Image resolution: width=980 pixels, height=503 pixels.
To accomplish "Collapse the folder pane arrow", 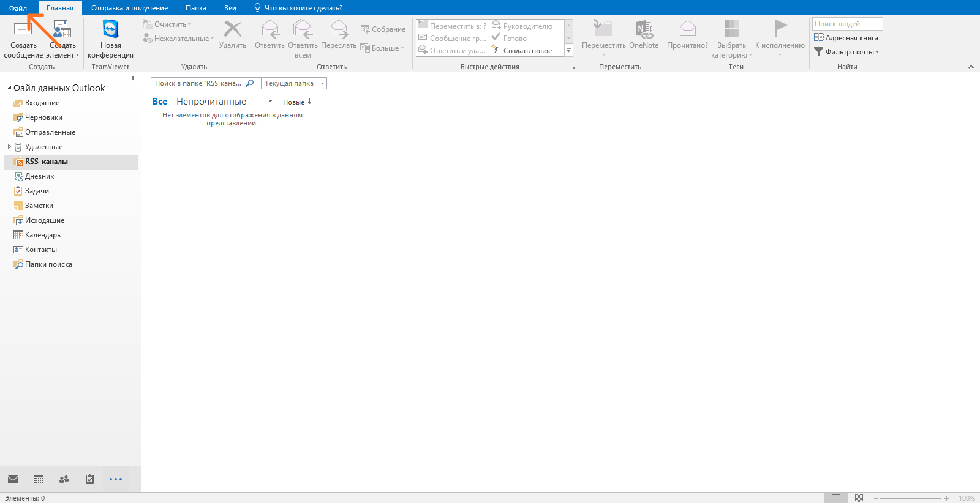I will click(x=133, y=78).
